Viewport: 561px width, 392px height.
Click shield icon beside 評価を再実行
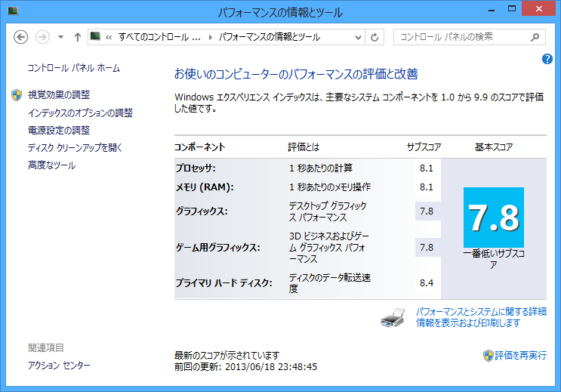tap(489, 356)
